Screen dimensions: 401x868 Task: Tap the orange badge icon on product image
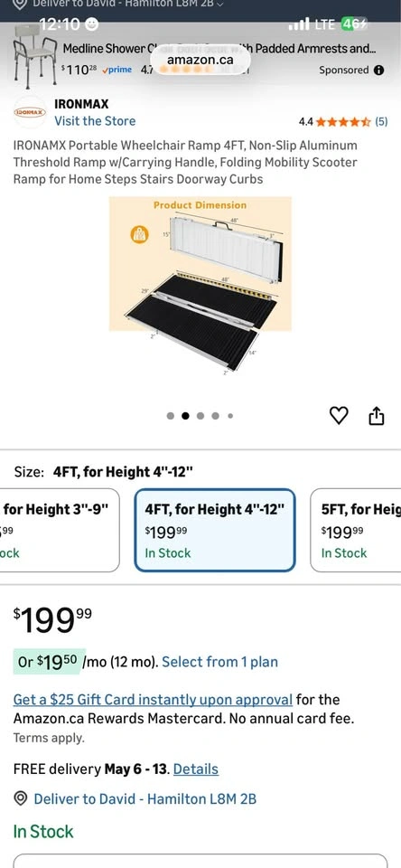139,234
